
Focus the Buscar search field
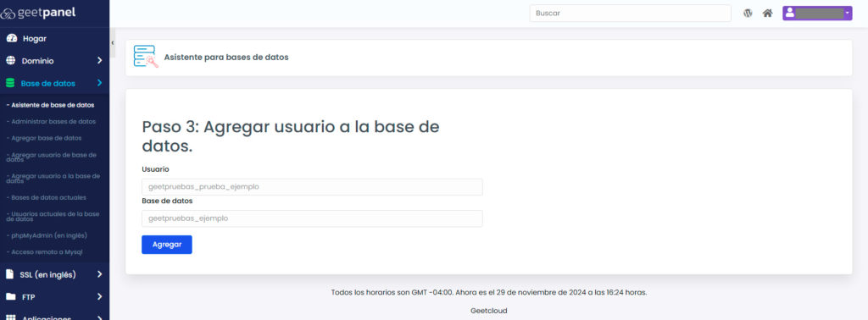(x=630, y=14)
